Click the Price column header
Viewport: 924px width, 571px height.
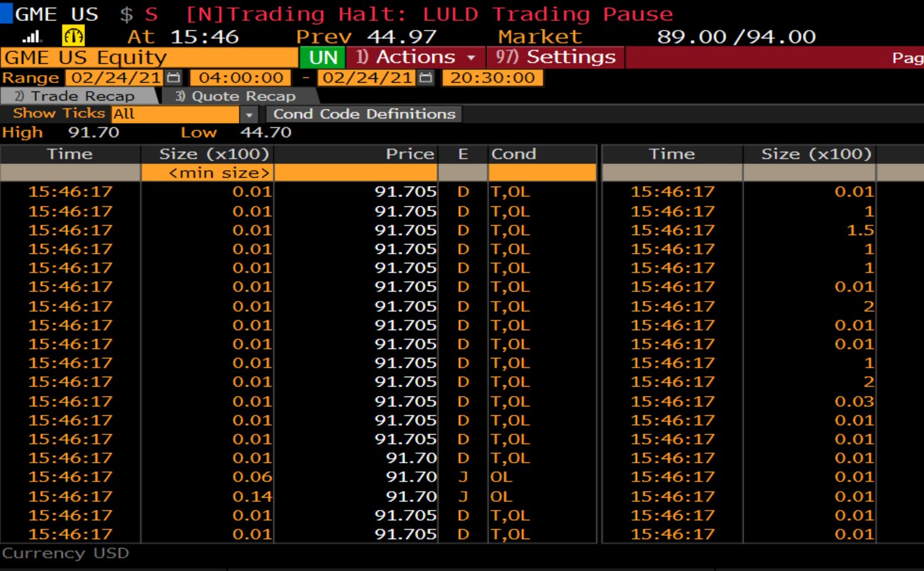[356, 154]
